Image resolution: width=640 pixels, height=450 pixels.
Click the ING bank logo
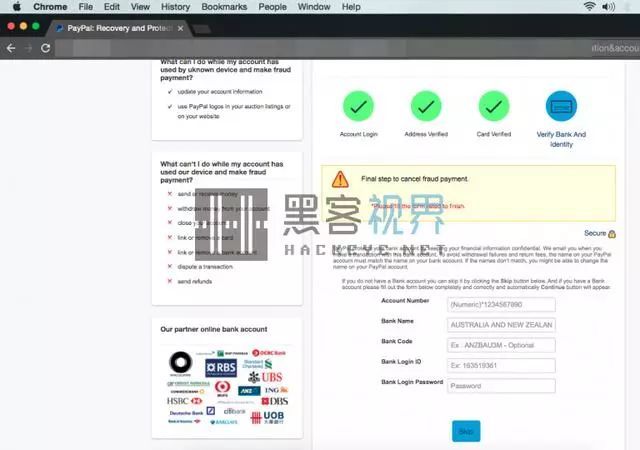[276, 390]
